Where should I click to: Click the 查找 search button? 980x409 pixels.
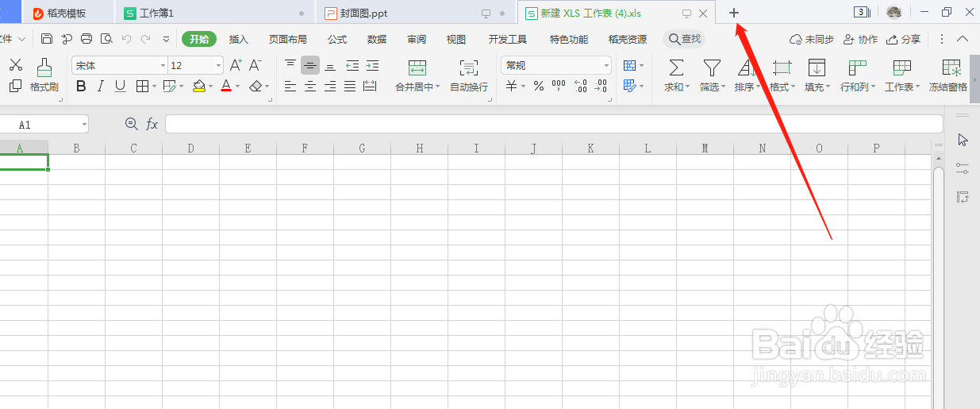pyautogui.click(x=685, y=39)
